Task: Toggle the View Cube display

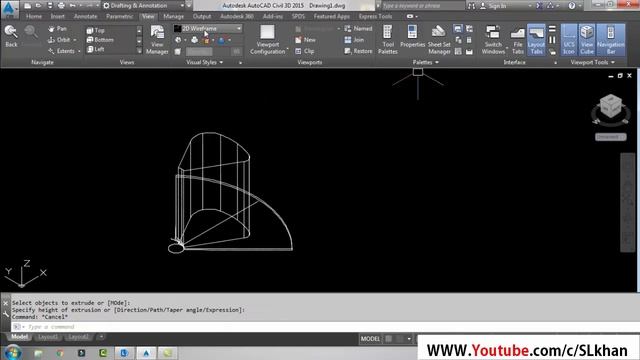Action: (587, 40)
